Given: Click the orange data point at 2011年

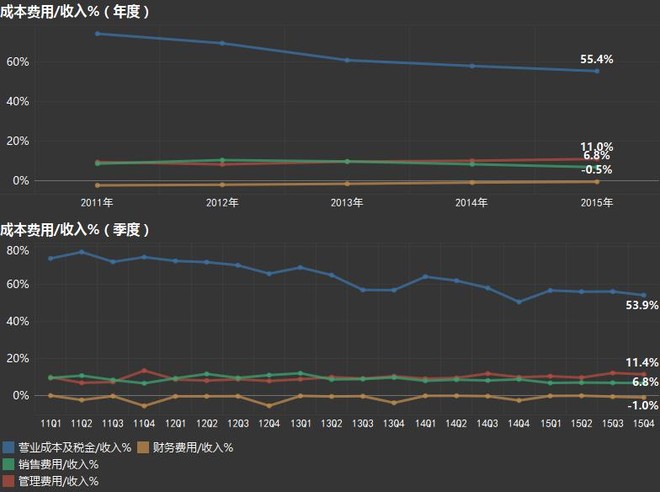Looking at the screenshot, I should [x=98, y=185].
